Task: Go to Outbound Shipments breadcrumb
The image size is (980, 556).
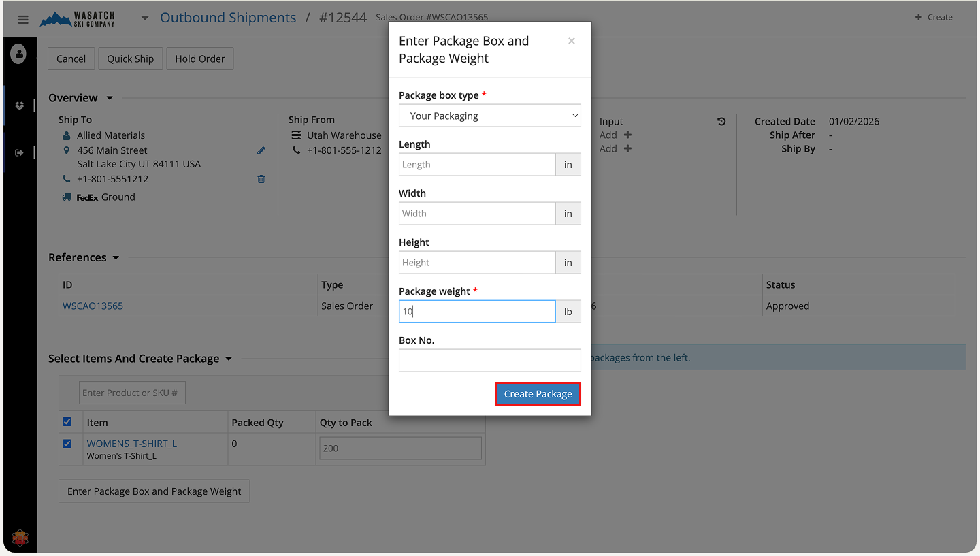Action: point(228,18)
